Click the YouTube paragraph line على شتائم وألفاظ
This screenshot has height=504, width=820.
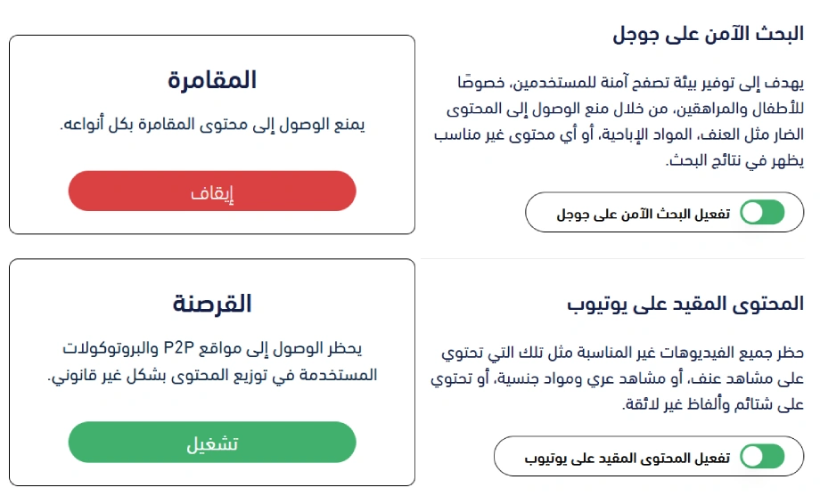pyautogui.click(x=713, y=404)
